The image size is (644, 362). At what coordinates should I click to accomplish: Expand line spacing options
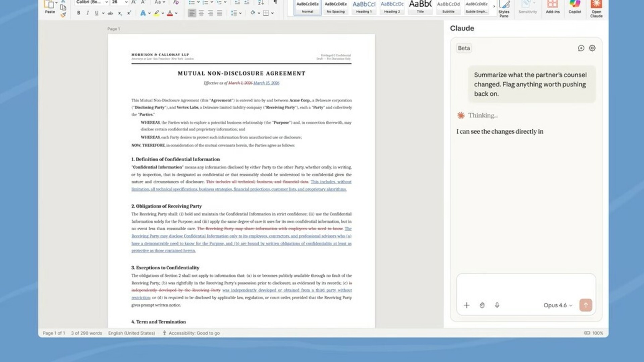240,13
